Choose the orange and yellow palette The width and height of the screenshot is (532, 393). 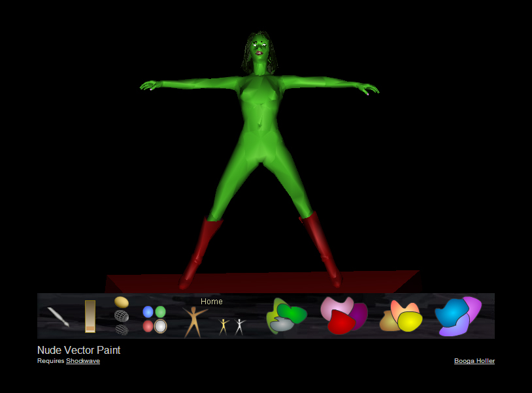(401, 317)
